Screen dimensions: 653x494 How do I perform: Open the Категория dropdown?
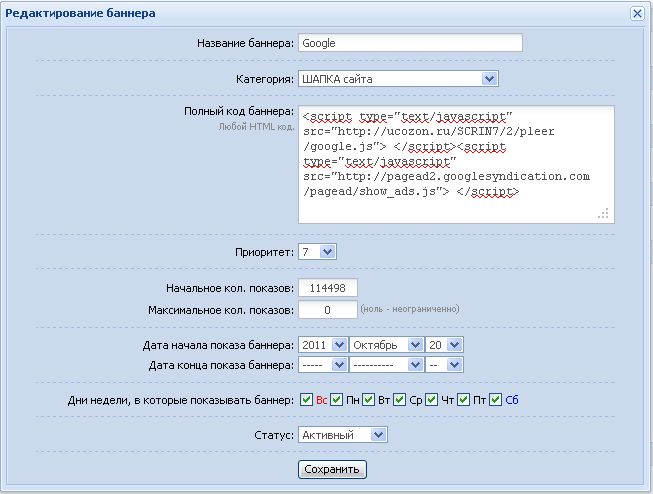[398, 79]
